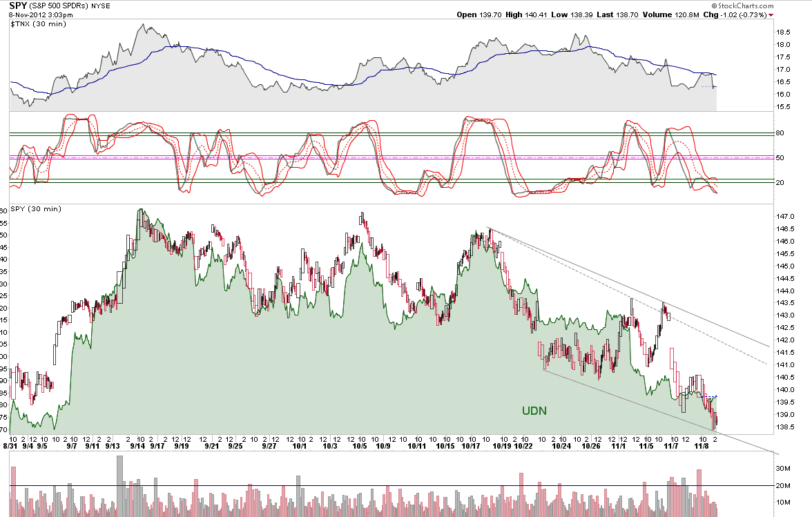Click the 8/31 date label
812x517 pixels.
pyautogui.click(x=10, y=446)
